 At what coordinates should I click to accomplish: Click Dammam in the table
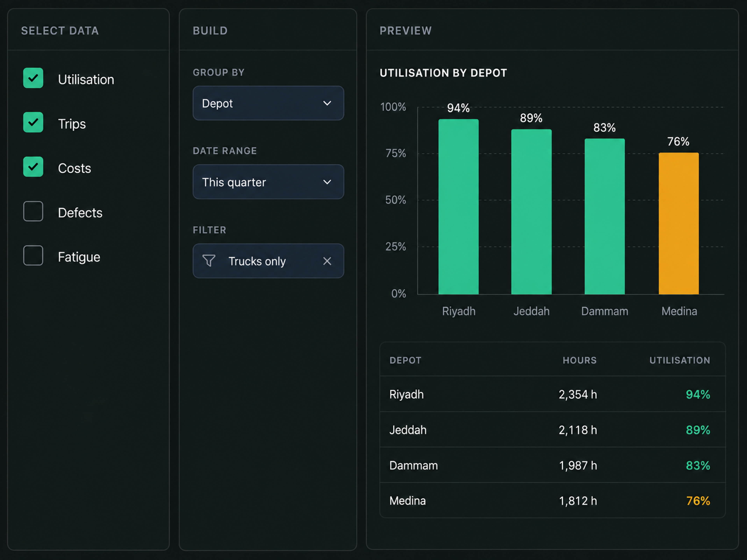(413, 466)
